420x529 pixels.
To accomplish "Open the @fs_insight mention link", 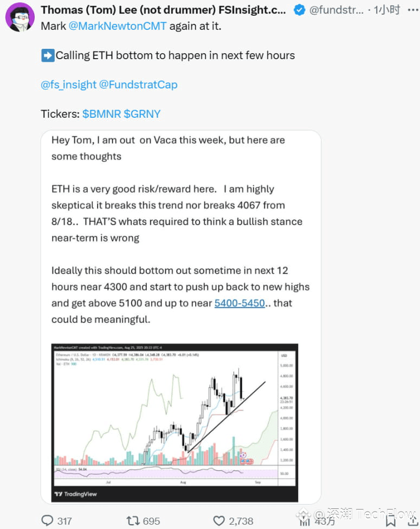I will click(x=68, y=84).
